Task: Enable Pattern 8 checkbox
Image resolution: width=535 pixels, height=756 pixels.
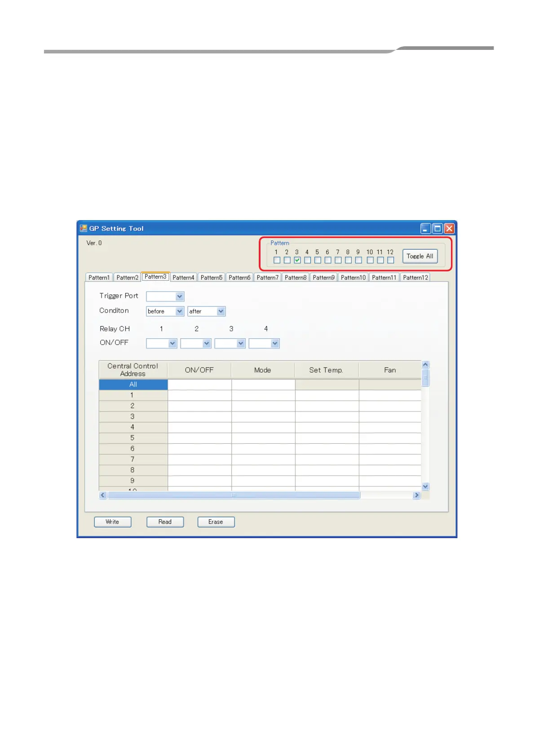Action: (x=348, y=260)
